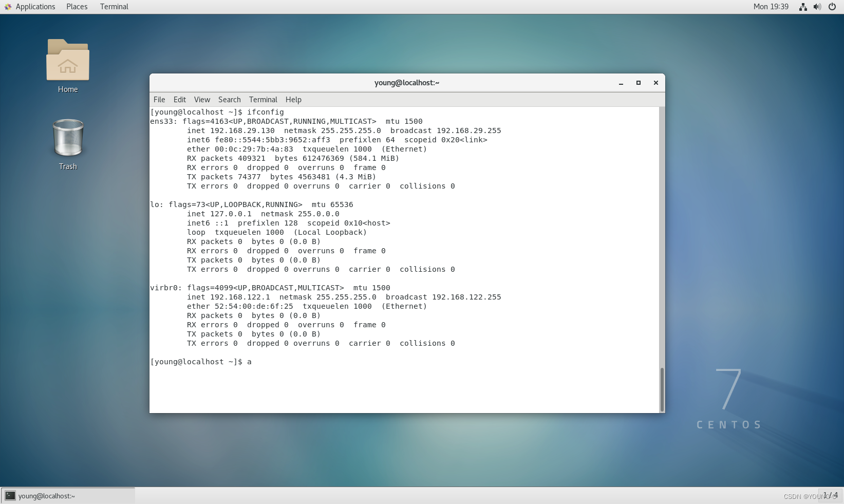Open the Terminal menu on the top panel
The image size is (844, 504).
pos(114,6)
